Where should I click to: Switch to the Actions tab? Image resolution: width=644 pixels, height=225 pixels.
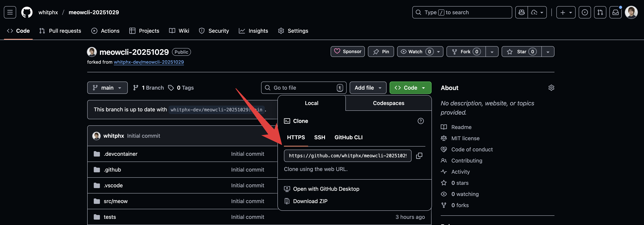point(105,31)
